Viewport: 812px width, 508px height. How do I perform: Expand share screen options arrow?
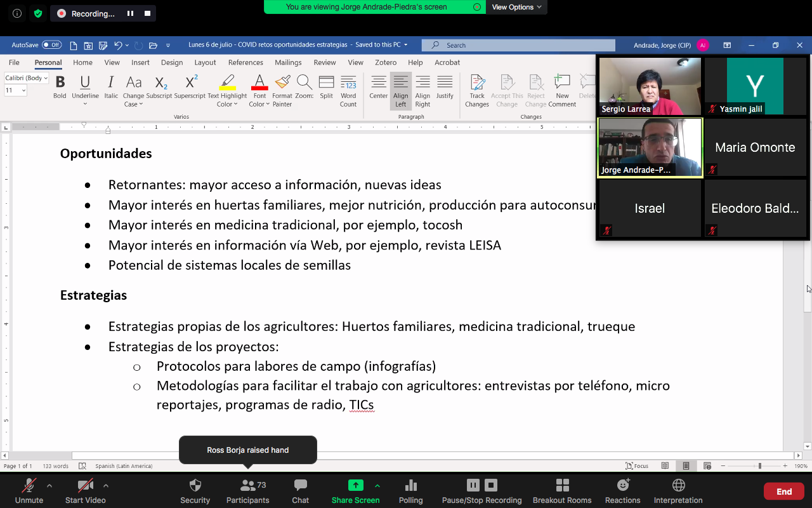[377, 486]
